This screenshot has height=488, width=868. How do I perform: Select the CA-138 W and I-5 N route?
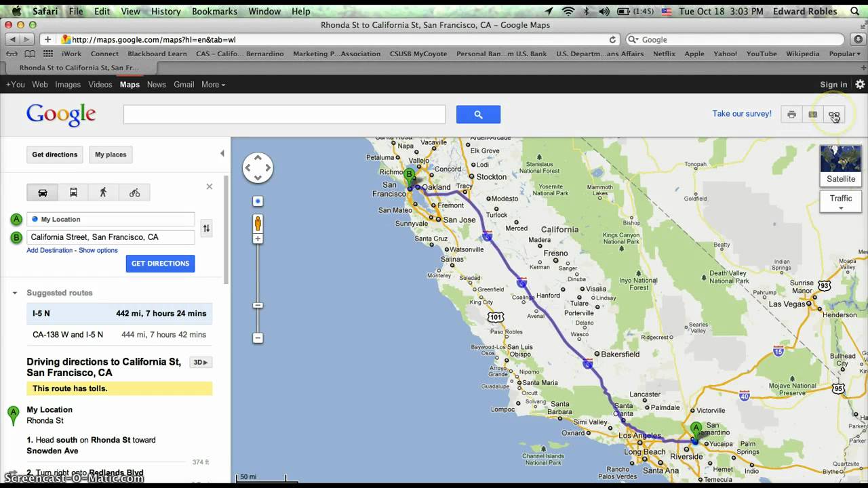click(119, 335)
